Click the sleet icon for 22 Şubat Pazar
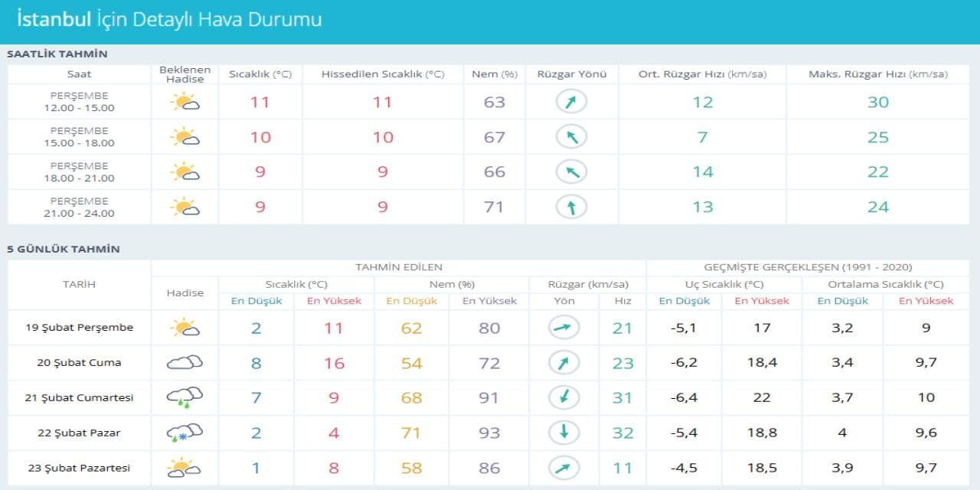This screenshot has width=980, height=490. 185,433
